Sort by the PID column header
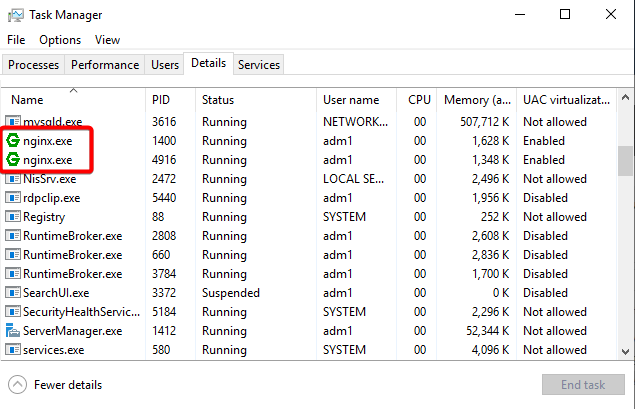 [x=170, y=100]
